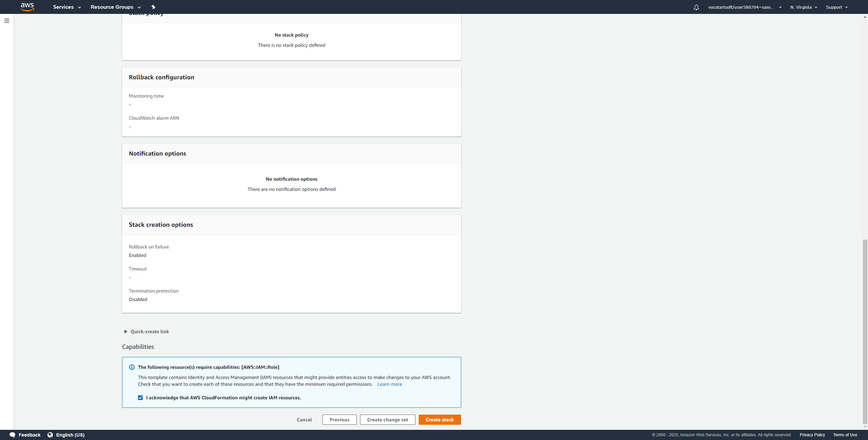Open the N. Virginia region dropdown
Screen dimensions: 868x440
804,7
